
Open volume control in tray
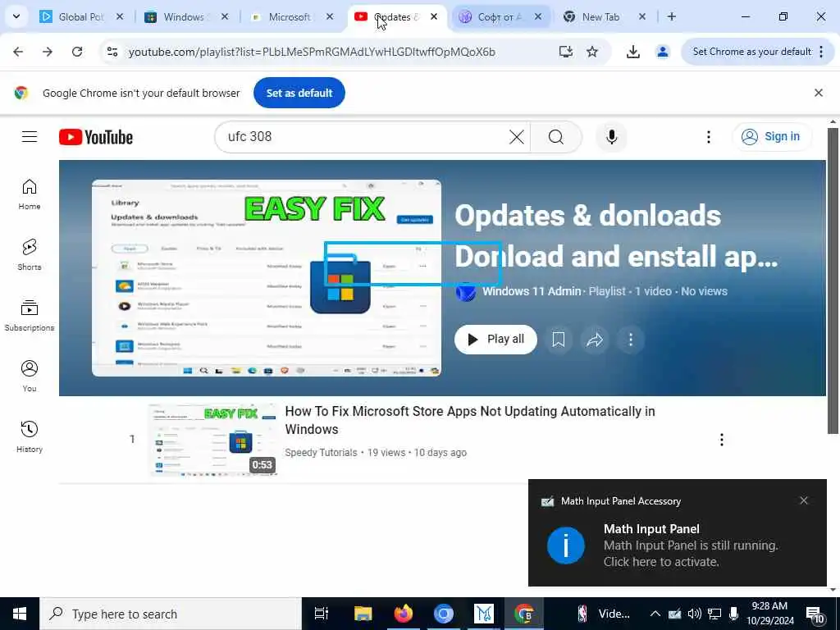694,614
